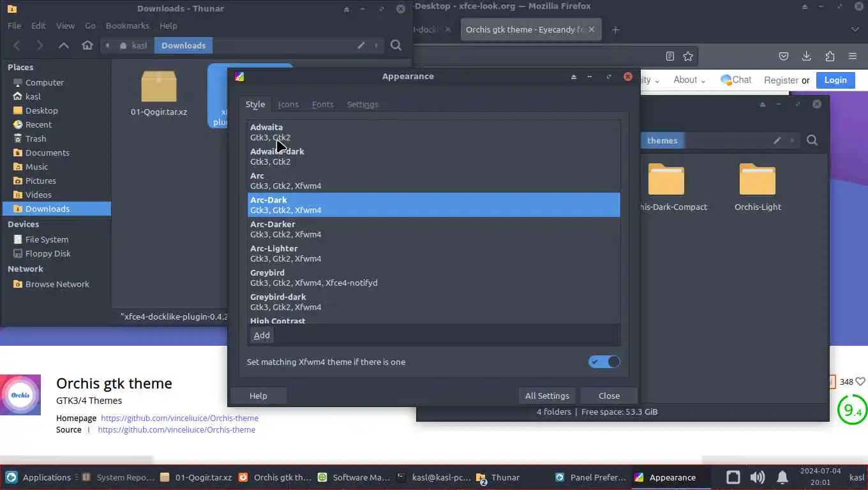Click kasl button in Downloads path bar
The height and width of the screenshot is (490, 868).
(x=133, y=45)
